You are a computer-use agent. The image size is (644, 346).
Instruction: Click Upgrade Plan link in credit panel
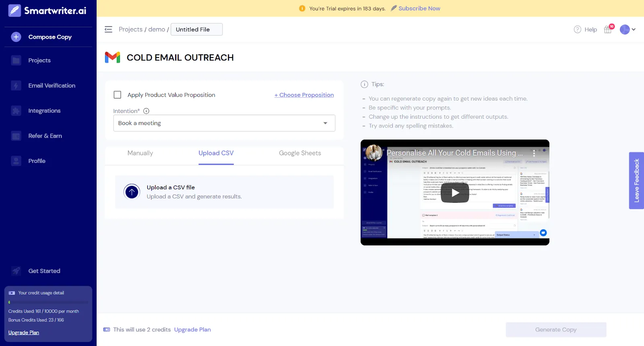click(x=24, y=332)
